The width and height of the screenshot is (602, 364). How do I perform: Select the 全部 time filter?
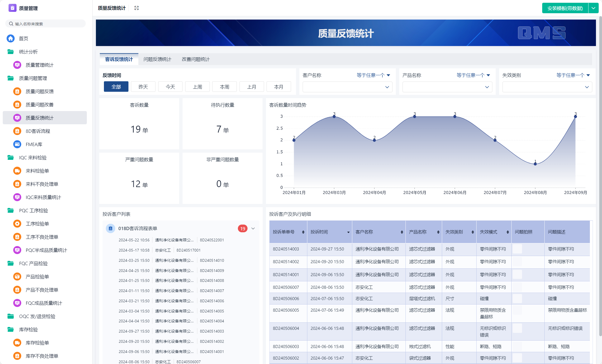point(116,87)
